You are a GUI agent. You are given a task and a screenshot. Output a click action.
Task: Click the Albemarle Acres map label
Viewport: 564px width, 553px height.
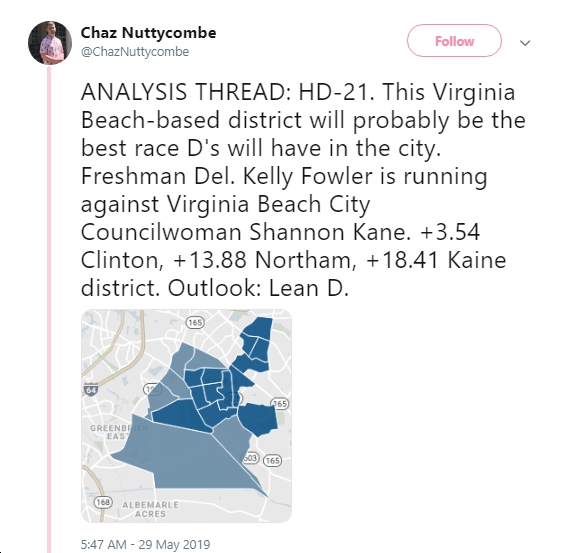150,509
